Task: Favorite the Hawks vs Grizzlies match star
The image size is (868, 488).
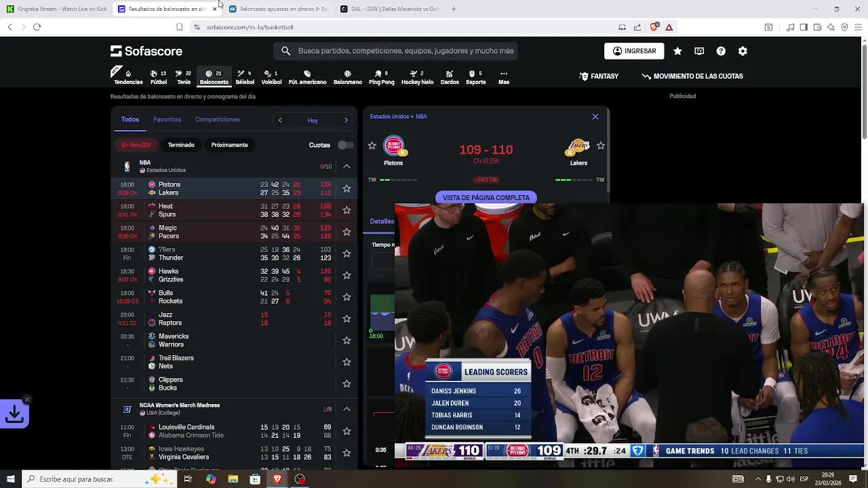Action: tap(347, 275)
